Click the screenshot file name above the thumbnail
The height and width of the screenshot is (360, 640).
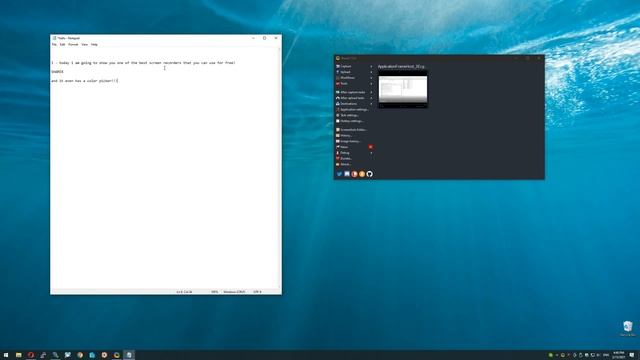tap(401, 66)
